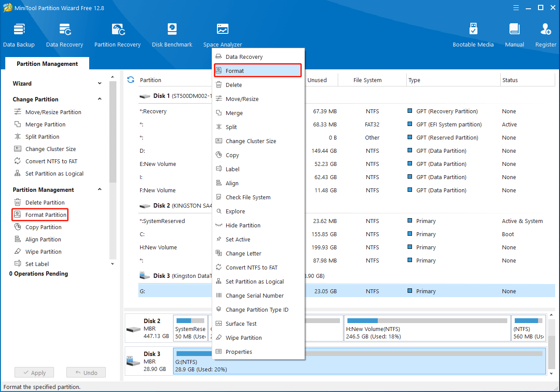Image resolution: width=560 pixels, height=392 pixels.
Task: Select Change Cluster Size in context menu
Action: [x=258, y=141]
